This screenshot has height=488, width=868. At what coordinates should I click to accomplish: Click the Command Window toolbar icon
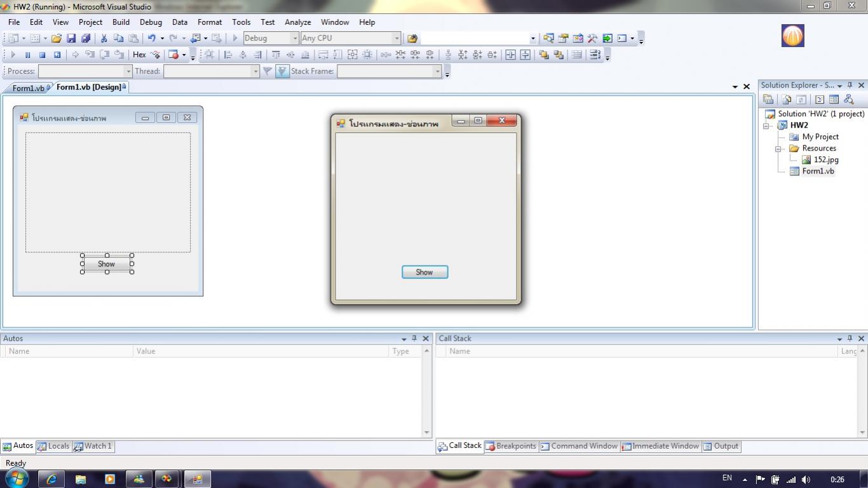pyautogui.click(x=622, y=38)
